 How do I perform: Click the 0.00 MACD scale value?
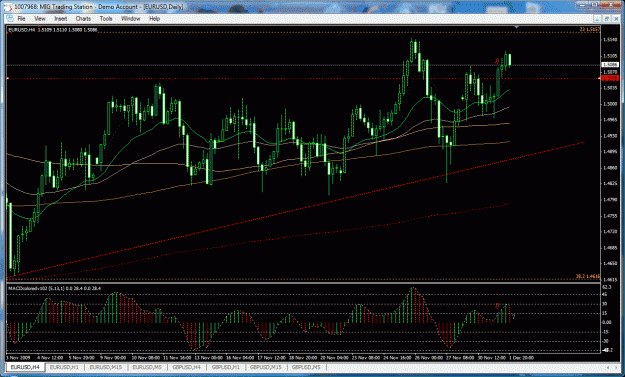(x=607, y=322)
